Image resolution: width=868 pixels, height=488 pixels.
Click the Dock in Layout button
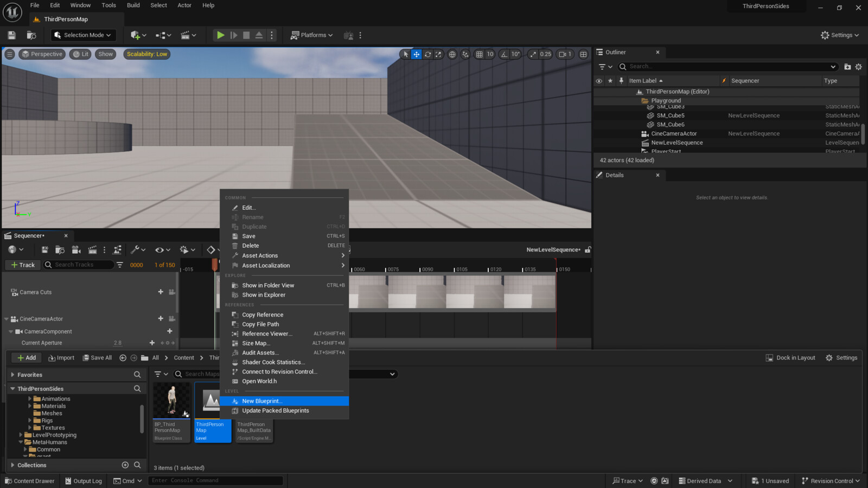pyautogui.click(x=790, y=358)
